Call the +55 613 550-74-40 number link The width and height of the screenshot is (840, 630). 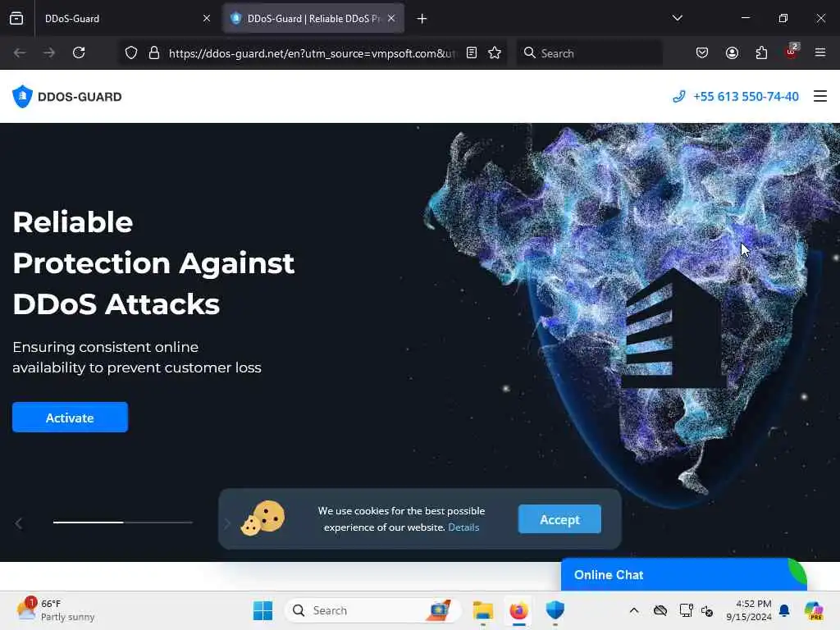point(746,97)
